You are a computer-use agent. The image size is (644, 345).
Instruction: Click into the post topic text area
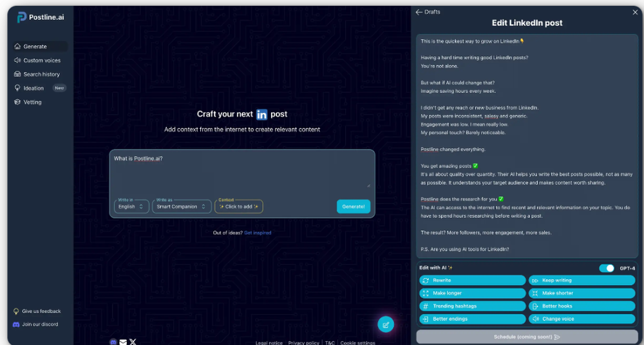242,172
